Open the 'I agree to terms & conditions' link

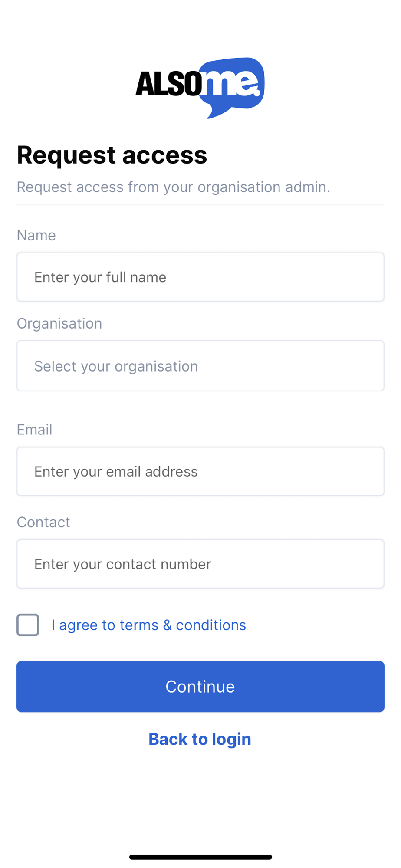148,625
